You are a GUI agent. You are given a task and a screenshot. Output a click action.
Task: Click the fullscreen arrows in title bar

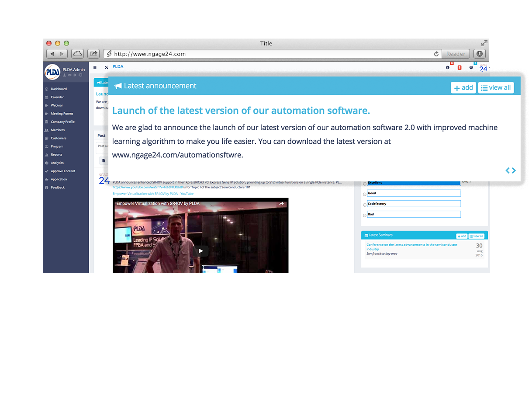point(484,43)
